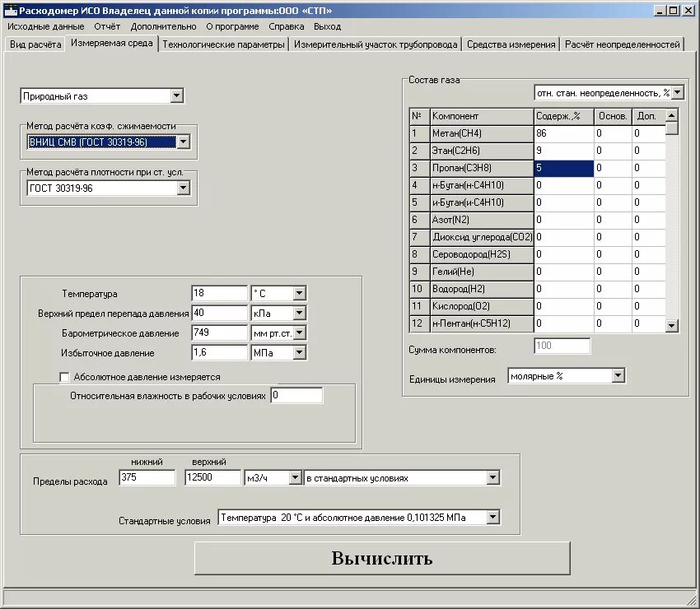
Task: Switch to Технологические параметры tab
Action: (223, 44)
